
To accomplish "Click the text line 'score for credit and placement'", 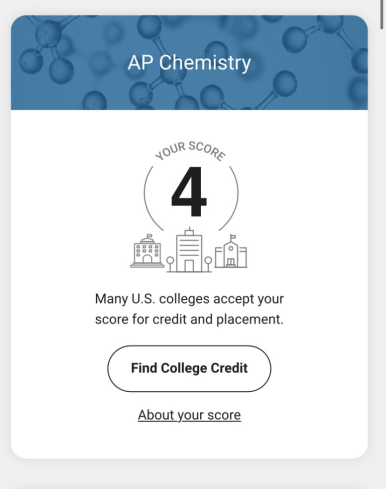I will pos(189,319).
